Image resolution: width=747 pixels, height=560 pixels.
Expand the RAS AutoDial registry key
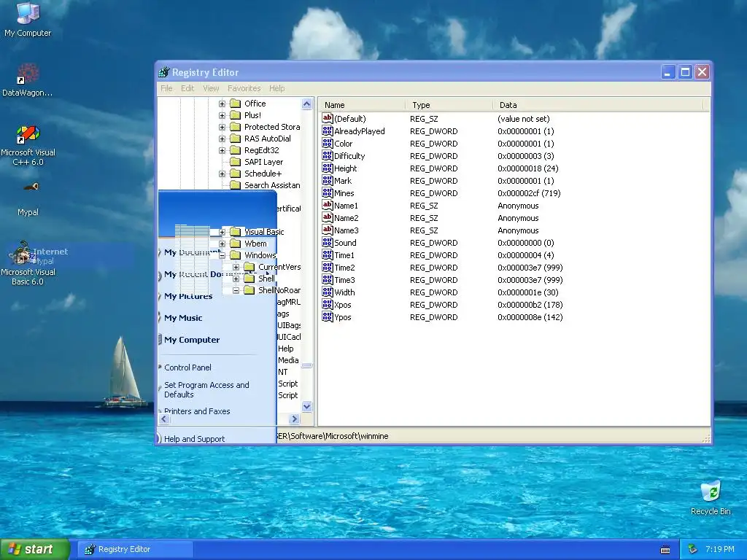222,139
